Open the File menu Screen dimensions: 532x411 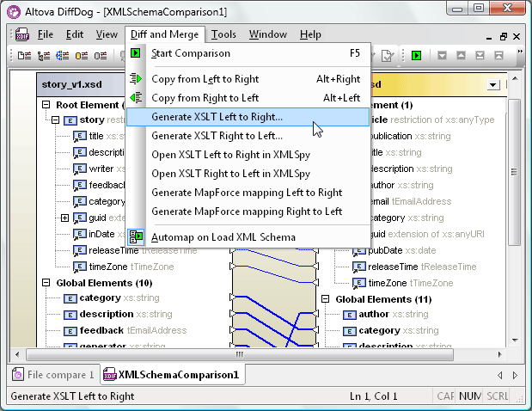(x=46, y=34)
